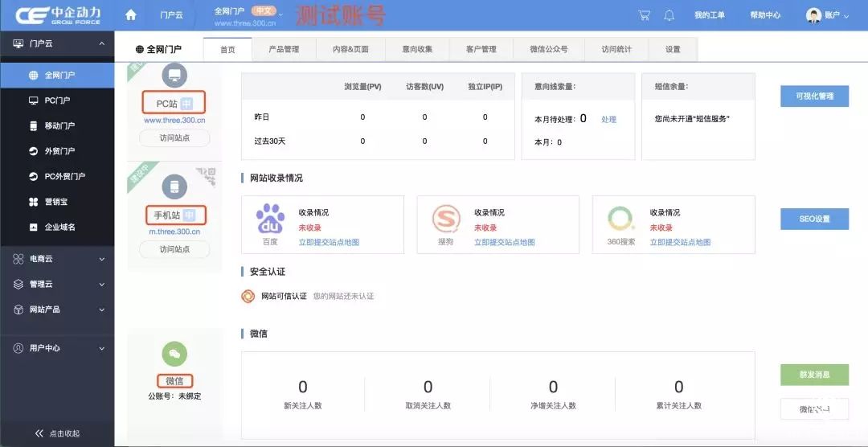
Task: Switch to the 访问统计 tab
Action: (x=616, y=49)
